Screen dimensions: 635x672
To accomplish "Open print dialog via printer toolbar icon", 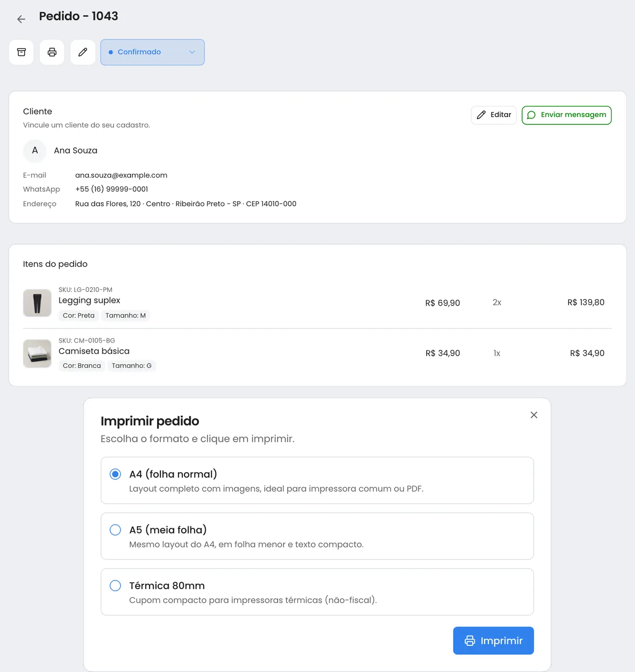I will (52, 52).
